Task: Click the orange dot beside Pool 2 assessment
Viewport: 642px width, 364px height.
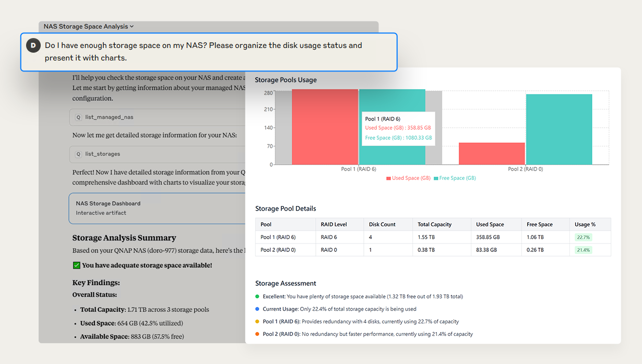Action: [x=257, y=334]
